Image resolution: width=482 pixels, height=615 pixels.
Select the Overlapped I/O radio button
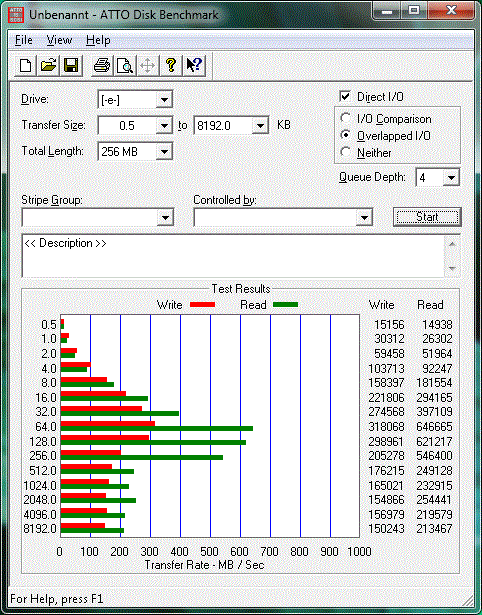[x=346, y=135]
